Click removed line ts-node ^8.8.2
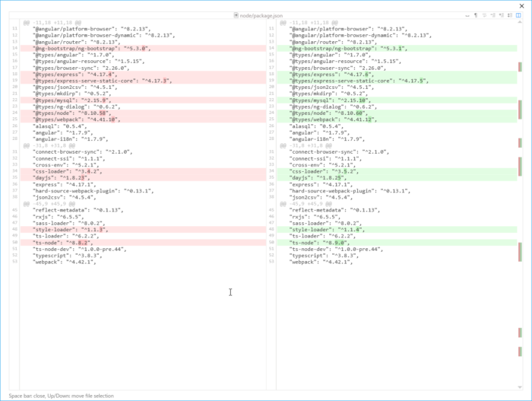The height and width of the screenshot is (401, 532). coord(143,243)
